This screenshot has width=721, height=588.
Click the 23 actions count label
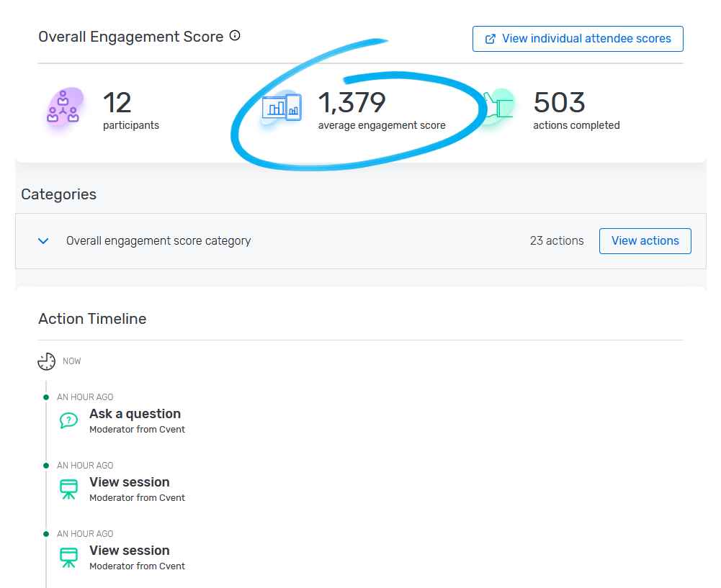click(556, 240)
